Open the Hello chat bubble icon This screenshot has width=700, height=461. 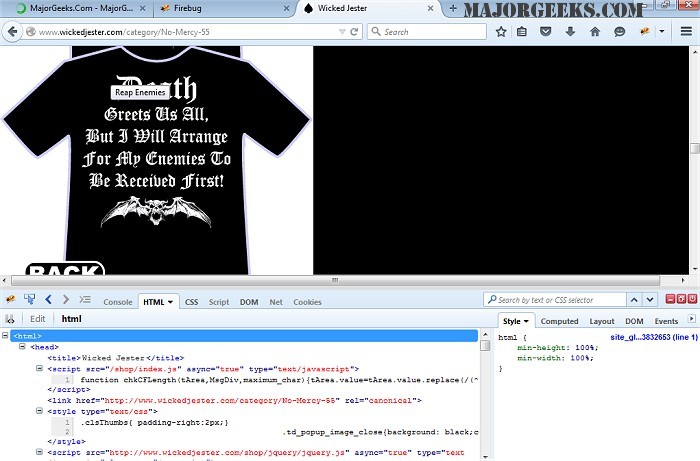(619, 32)
